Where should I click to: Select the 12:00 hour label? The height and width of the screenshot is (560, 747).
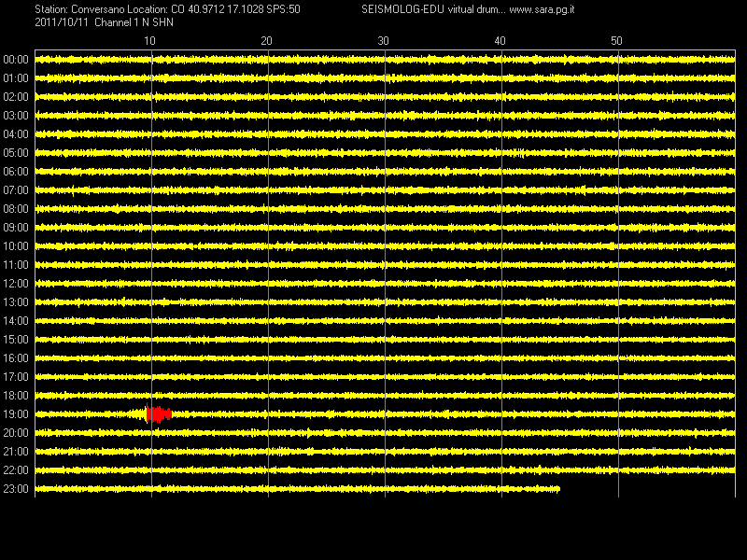tap(16, 284)
